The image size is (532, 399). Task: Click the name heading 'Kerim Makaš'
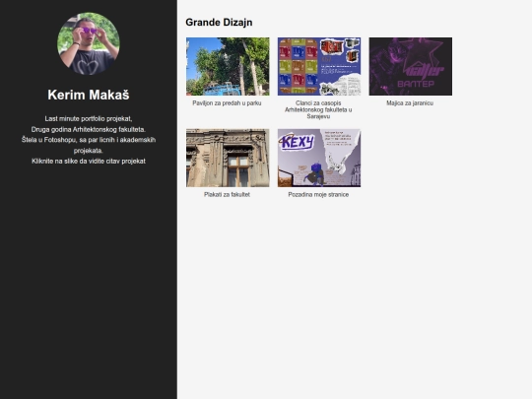(89, 95)
